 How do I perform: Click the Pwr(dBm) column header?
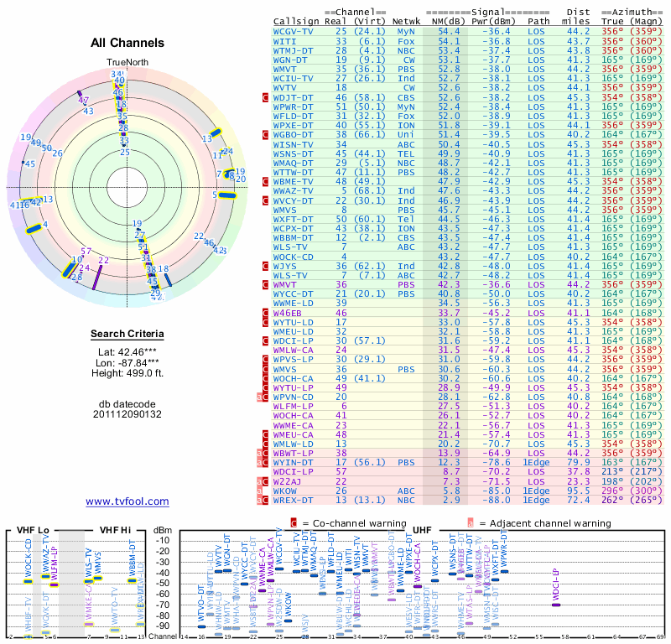(493, 22)
